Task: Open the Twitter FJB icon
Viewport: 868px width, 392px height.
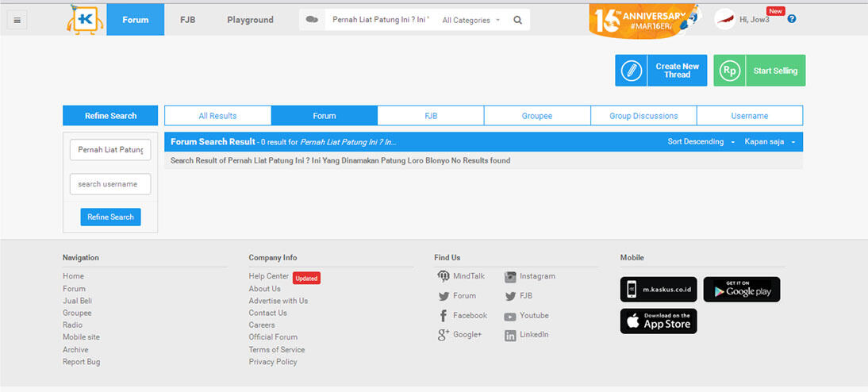Action: pos(510,296)
